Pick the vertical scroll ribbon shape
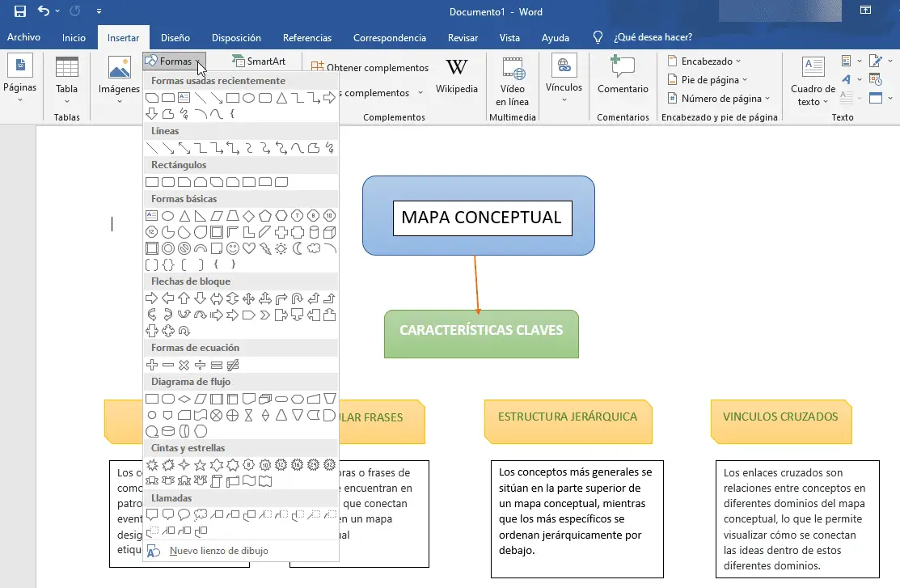This screenshot has height=588, width=900. click(217, 481)
